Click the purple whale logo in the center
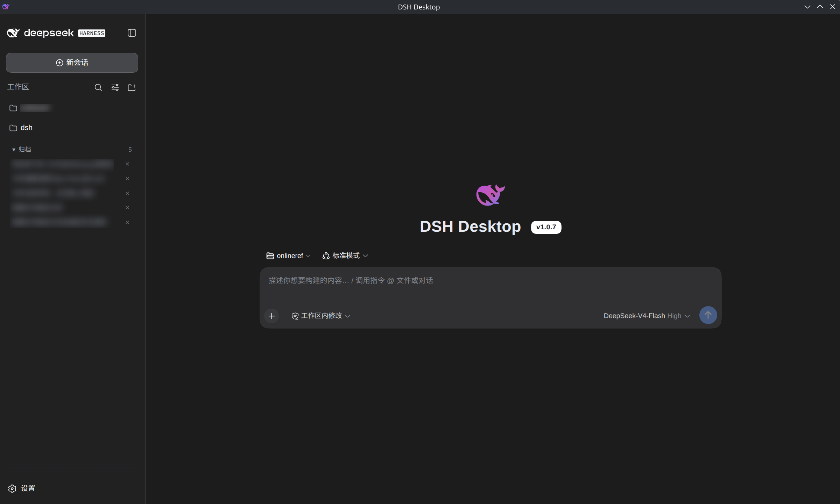This screenshot has width=840, height=504. [490, 195]
